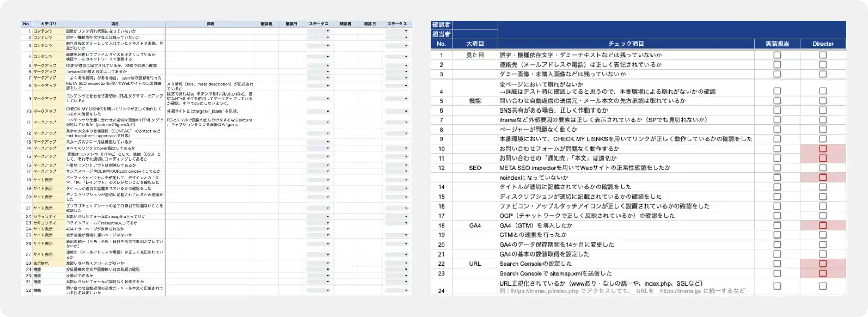868x317 pixels.
Task: Check 実装担当 box for ページャーが問題なく動くか row
Action: pos(777,130)
